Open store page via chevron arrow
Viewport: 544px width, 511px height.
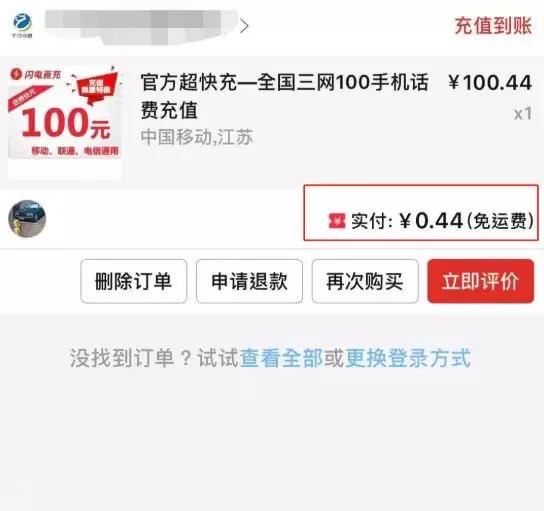point(245,26)
